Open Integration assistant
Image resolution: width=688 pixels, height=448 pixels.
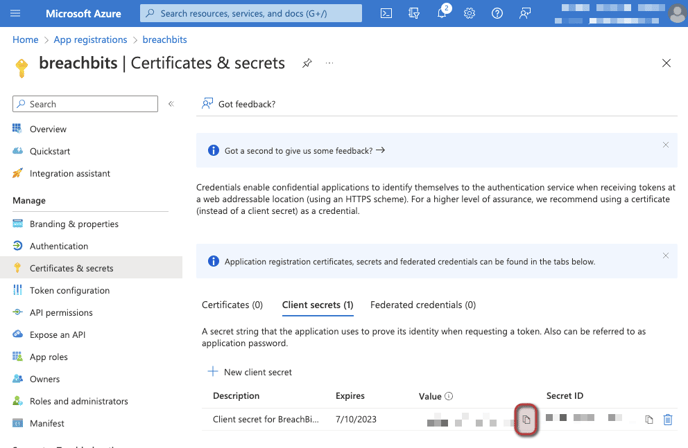[x=70, y=173]
